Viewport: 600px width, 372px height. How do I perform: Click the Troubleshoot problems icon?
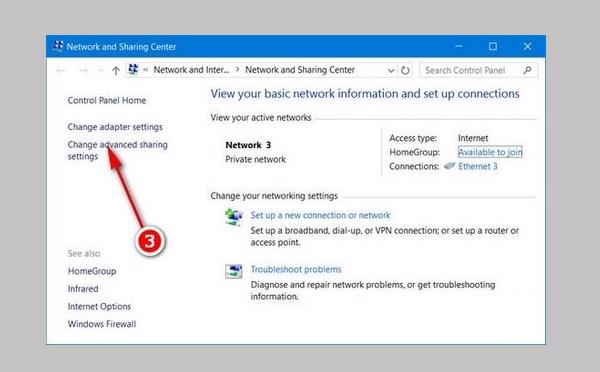[x=234, y=271]
